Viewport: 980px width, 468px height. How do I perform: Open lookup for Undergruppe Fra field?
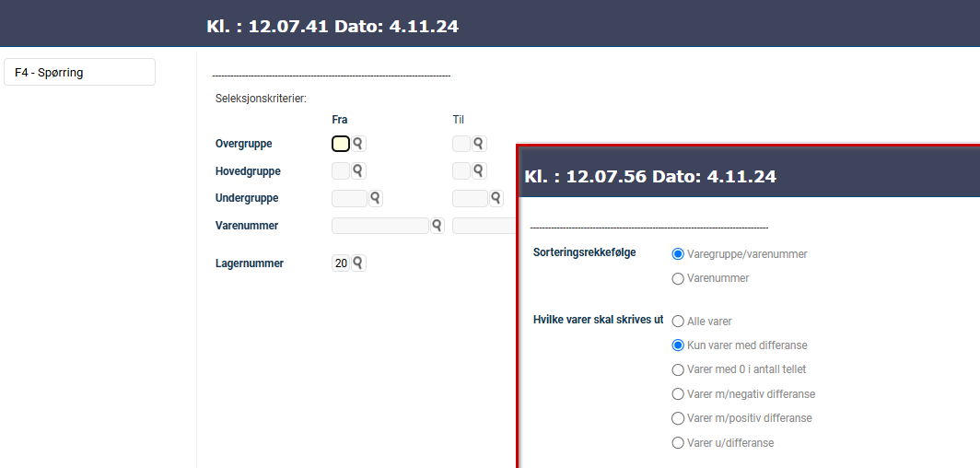(x=374, y=199)
